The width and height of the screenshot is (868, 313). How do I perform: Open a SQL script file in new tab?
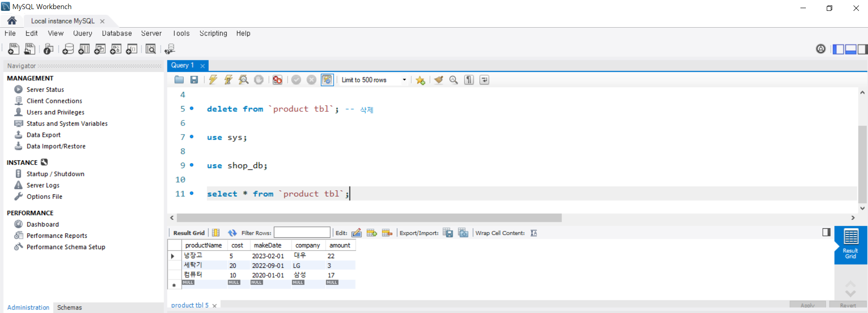pos(29,49)
